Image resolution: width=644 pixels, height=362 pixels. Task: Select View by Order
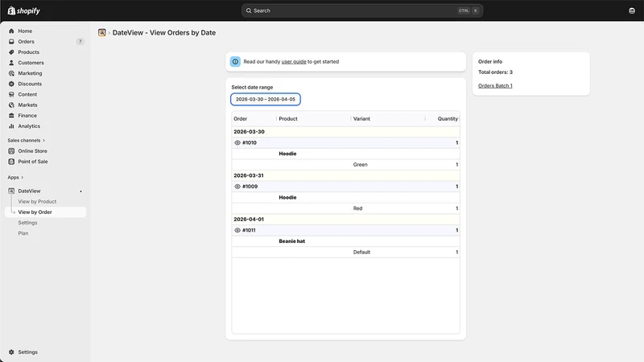tap(45, 212)
